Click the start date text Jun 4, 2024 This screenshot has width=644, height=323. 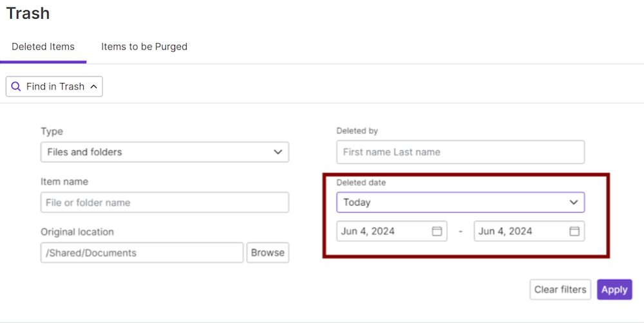click(x=368, y=232)
